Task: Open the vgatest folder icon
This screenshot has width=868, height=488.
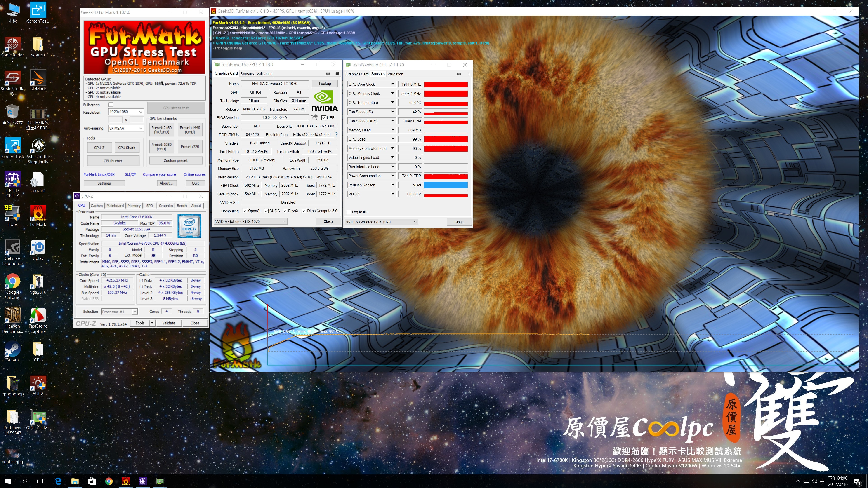Action: click(x=38, y=47)
